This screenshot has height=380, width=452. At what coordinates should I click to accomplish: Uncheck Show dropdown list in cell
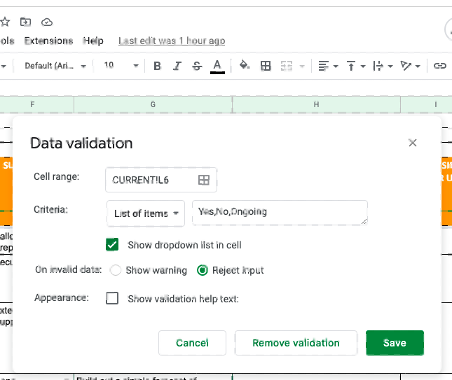click(x=112, y=245)
